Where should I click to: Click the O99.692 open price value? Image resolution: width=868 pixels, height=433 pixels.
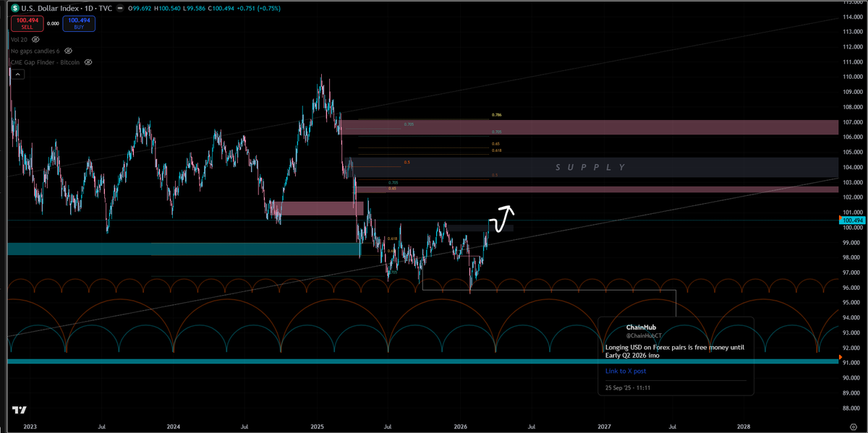coord(141,8)
